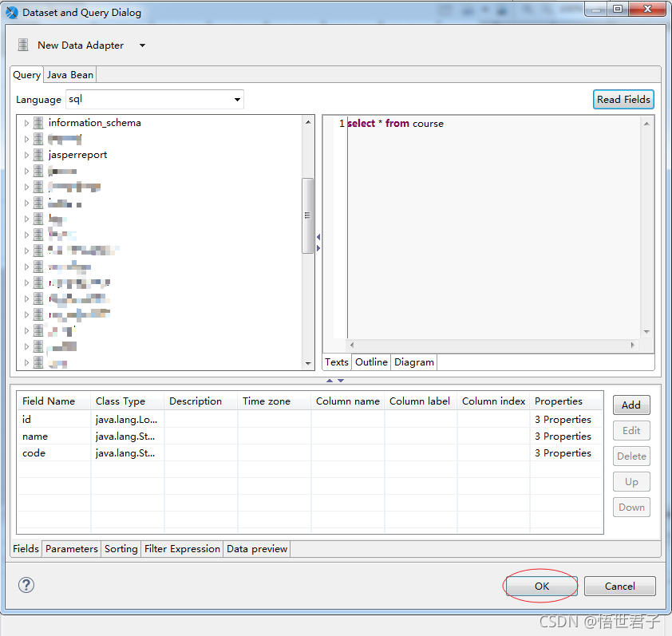Click the help question mark icon
This screenshot has width=672, height=636.
point(26,585)
